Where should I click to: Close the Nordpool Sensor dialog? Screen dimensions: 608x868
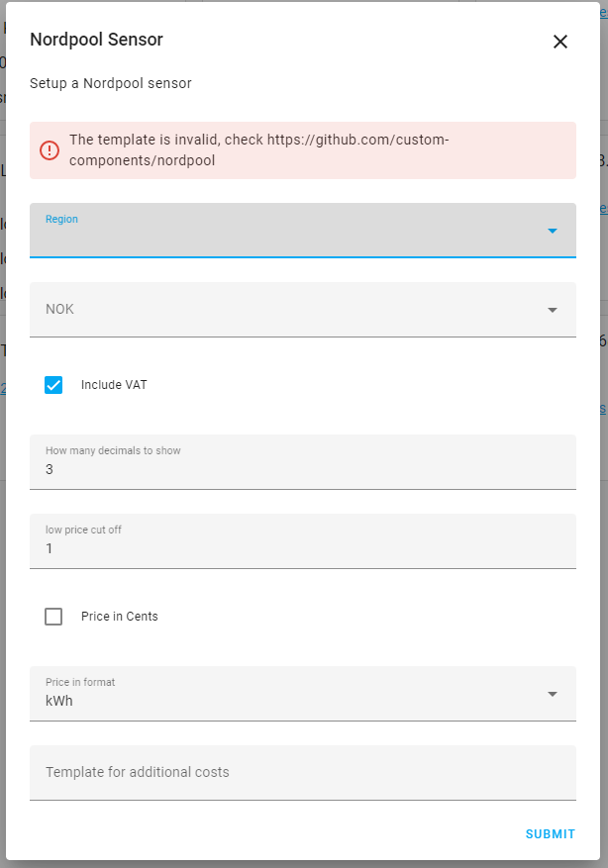click(560, 42)
